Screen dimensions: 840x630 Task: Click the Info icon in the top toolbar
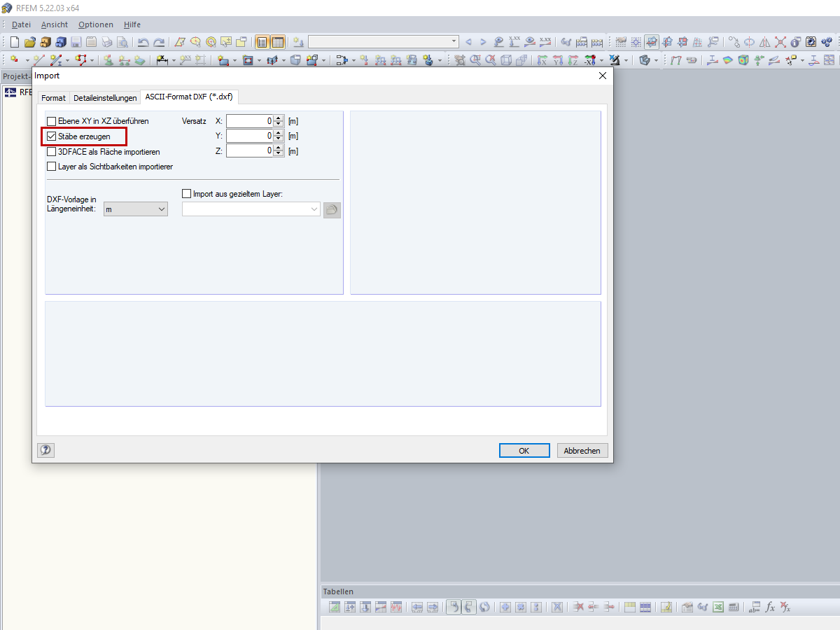[795, 42]
